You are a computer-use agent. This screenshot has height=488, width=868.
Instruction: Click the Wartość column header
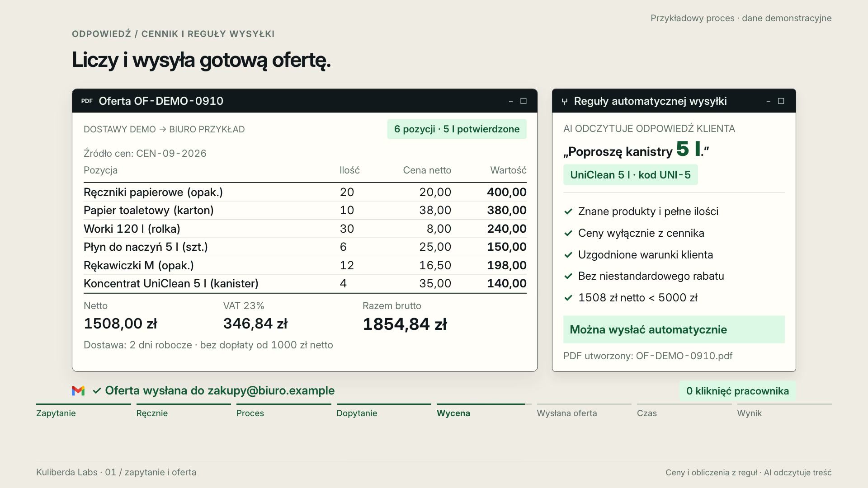click(508, 170)
